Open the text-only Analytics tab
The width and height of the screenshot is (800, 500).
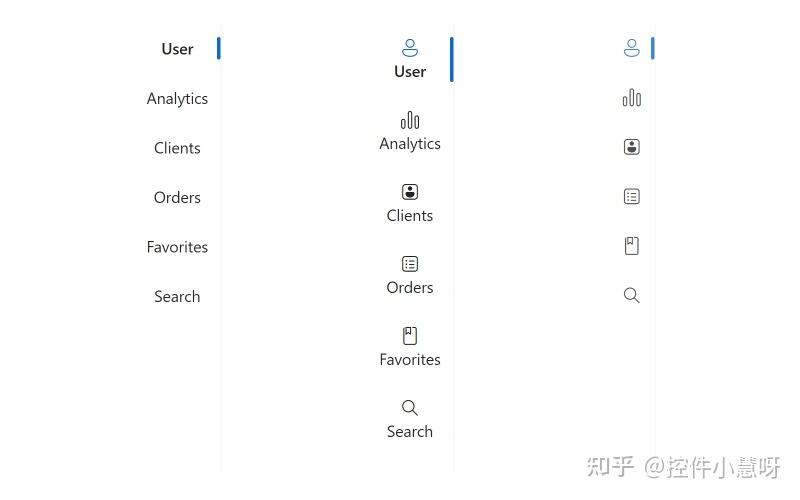click(x=177, y=99)
